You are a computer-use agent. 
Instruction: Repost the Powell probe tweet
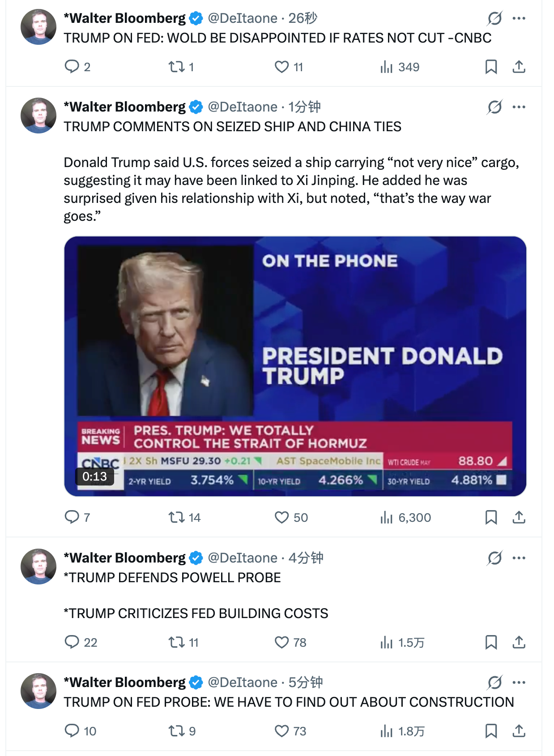coord(176,642)
